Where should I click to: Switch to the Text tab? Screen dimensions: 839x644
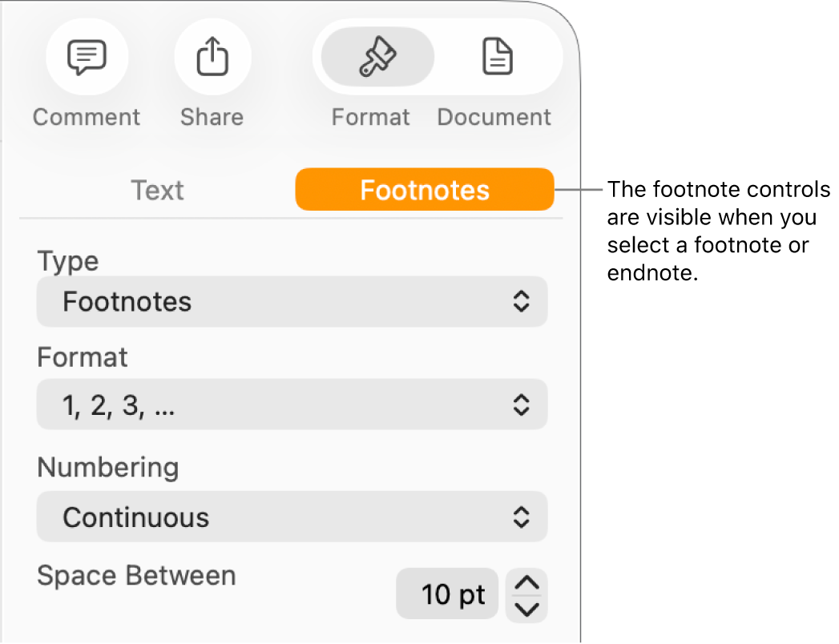pos(157,190)
